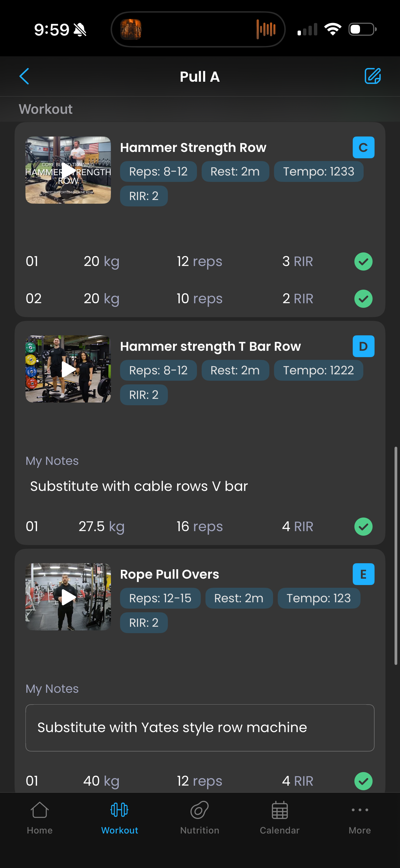Open the edit workout pencil icon
400x868 pixels.
click(372, 76)
